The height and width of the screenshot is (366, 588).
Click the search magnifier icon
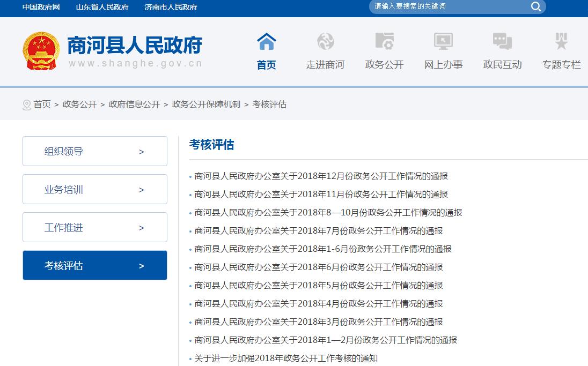535,6
